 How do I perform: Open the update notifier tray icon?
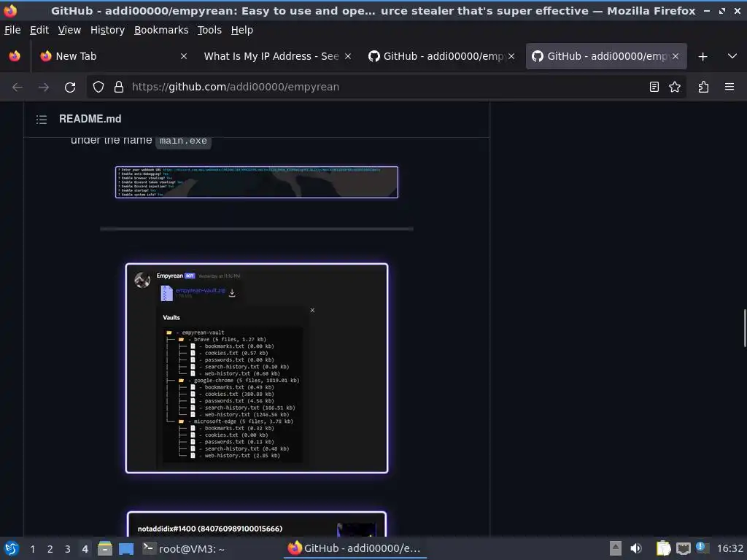point(701,548)
